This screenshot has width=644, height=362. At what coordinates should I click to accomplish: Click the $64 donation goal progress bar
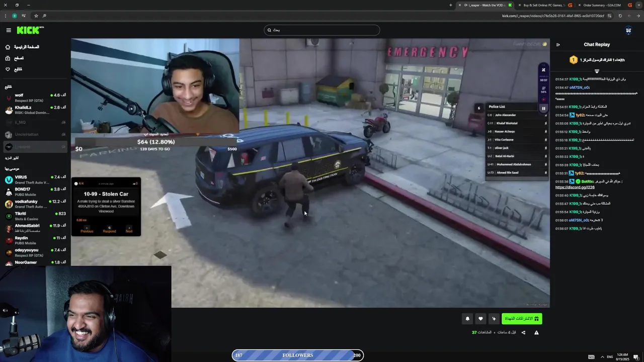tap(156, 142)
